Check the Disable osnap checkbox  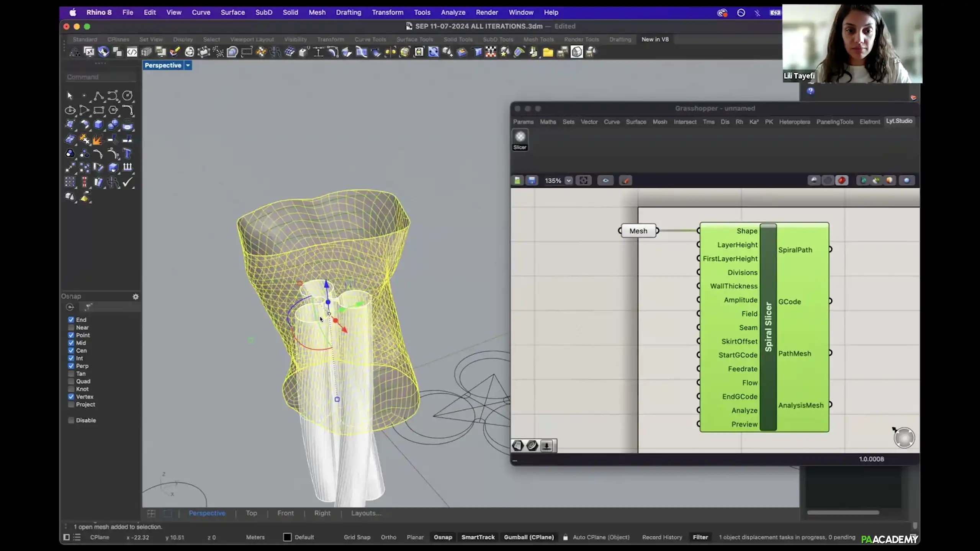point(71,420)
